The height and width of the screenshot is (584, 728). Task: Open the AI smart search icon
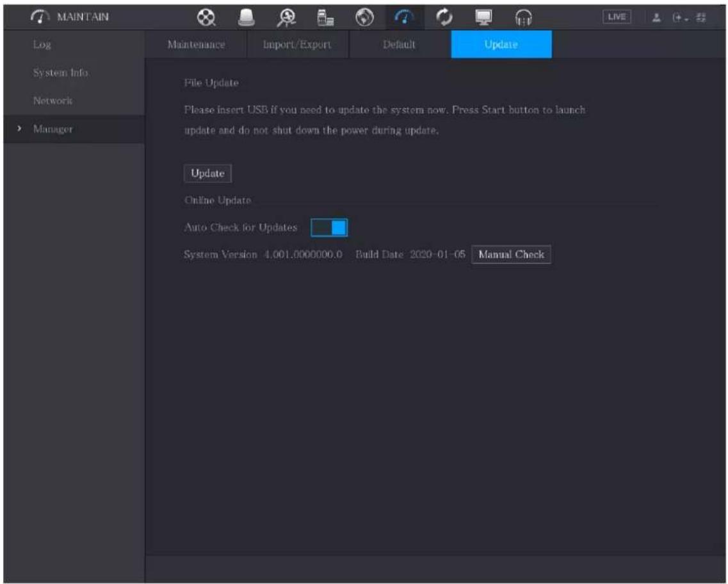(286, 18)
